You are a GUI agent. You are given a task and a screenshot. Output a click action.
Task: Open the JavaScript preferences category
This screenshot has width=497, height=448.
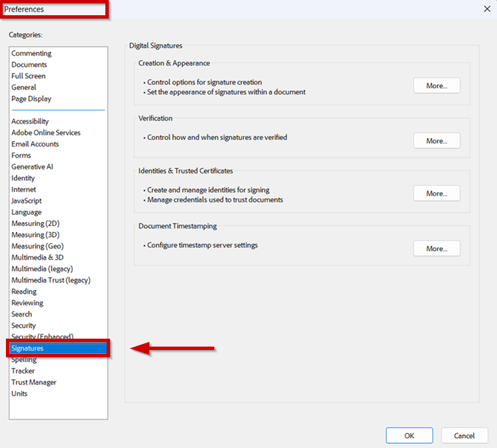tap(27, 201)
